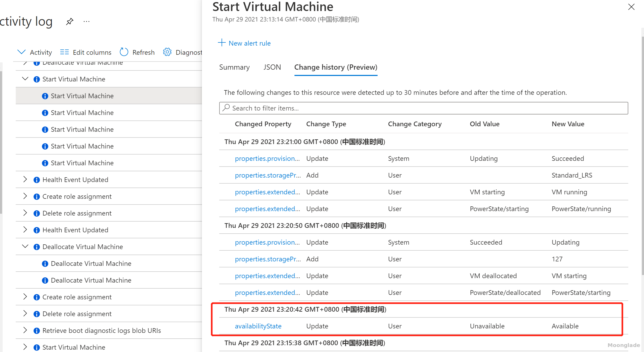This screenshot has width=644, height=352.
Task: Click info icon beside Retrieve boot diagnostic logs
Action: 37,331
